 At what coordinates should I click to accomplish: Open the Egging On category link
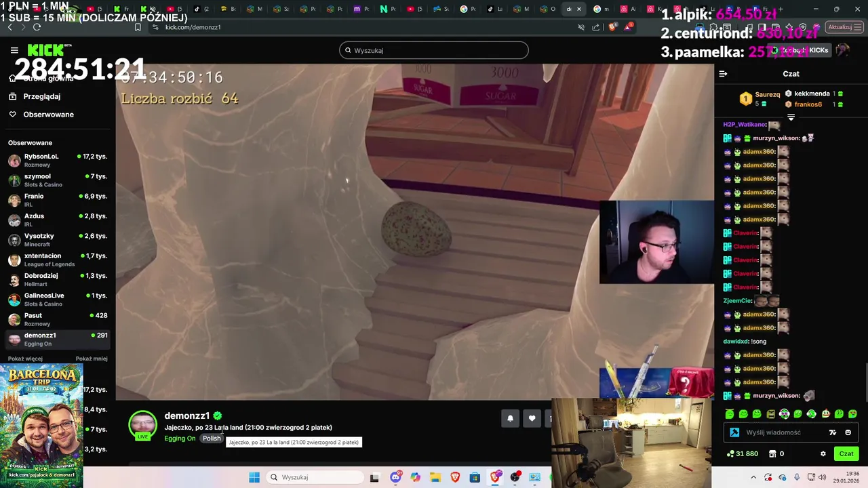pyautogui.click(x=180, y=439)
